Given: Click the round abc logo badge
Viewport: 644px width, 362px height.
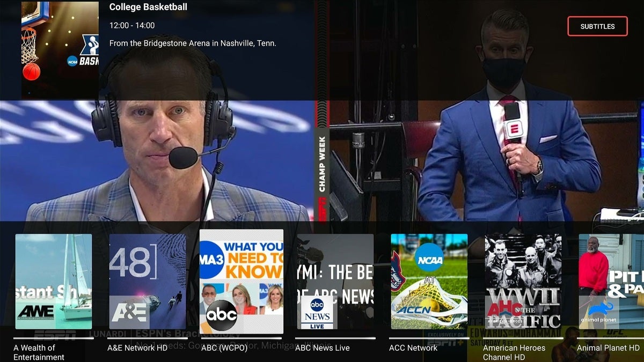Looking at the screenshot, I should pyautogui.click(x=222, y=316).
